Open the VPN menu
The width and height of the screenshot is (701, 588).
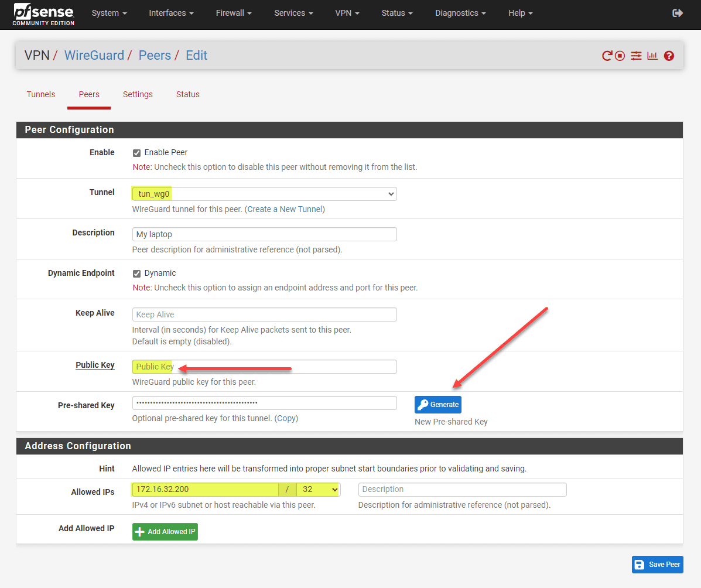(x=347, y=13)
